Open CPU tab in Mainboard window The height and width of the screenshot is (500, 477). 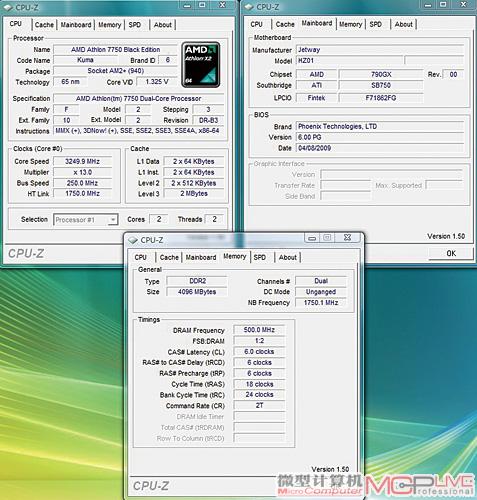point(257,24)
